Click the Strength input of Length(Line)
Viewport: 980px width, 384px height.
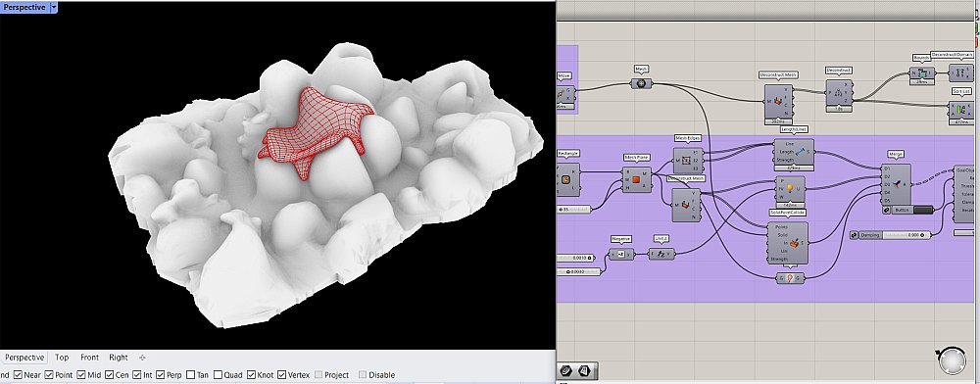click(784, 160)
